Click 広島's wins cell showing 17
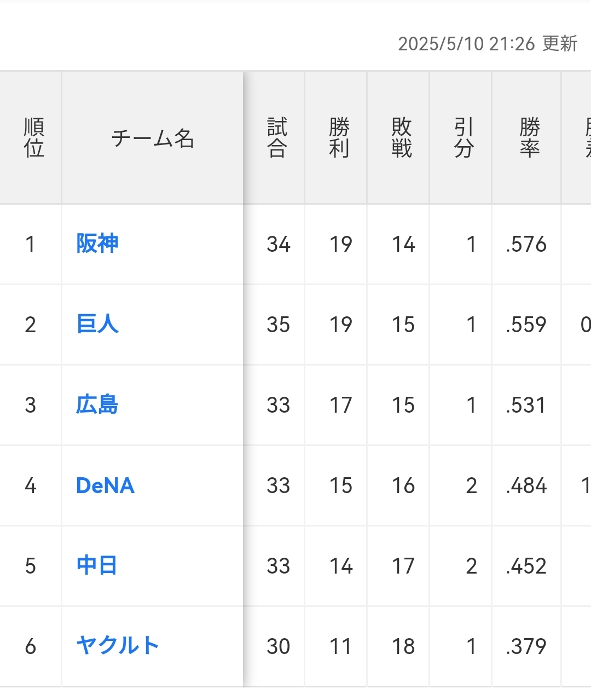This screenshot has height=700, width=591. tap(340, 405)
